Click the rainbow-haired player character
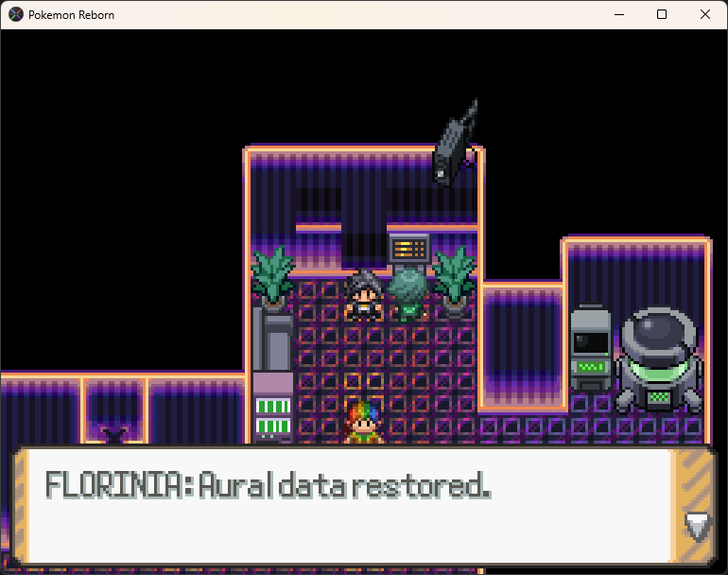This screenshot has height=575, width=728. click(x=364, y=423)
